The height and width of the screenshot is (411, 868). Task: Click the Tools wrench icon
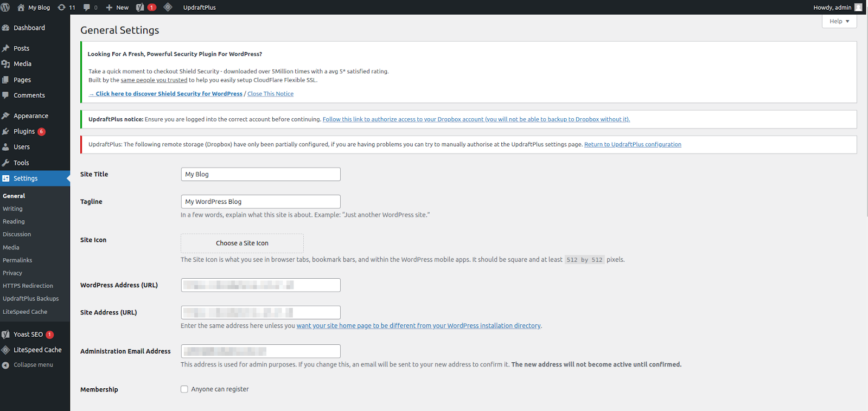(5, 163)
